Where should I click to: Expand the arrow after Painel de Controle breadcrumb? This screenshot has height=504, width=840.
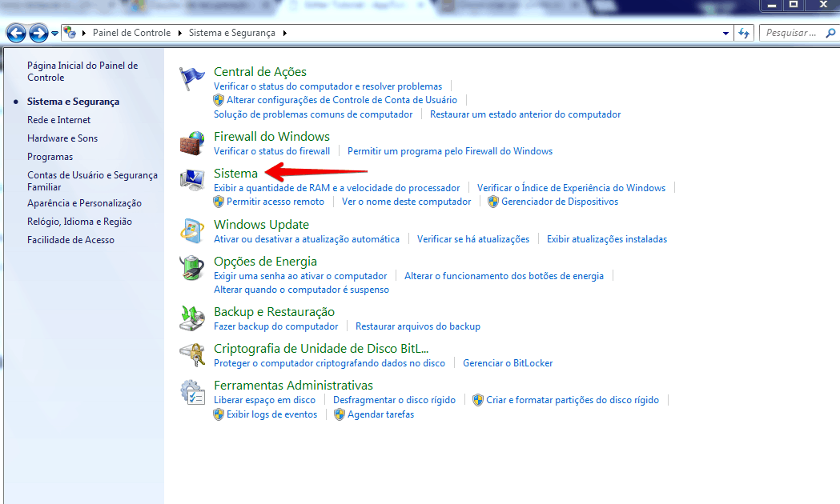tap(179, 33)
